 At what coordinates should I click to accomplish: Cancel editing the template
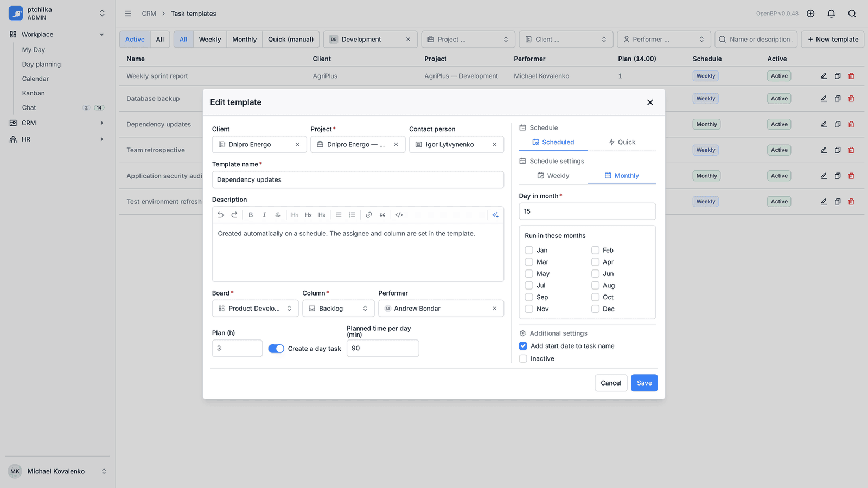pyautogui.click(x=611, y=383)
